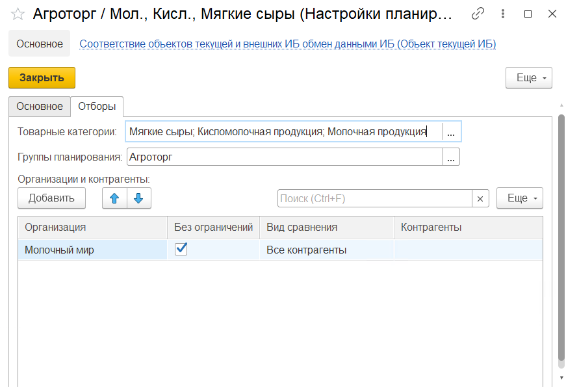Open Соответствие объектов текущей и внешних ИБ link
Image resolution: width=566 pixels, height=392 pixels.
[287, 44]
